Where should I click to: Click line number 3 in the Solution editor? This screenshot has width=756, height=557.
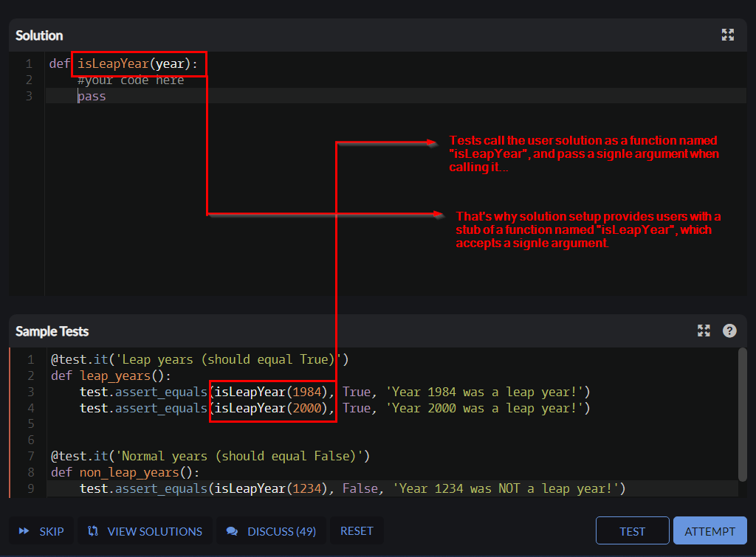click(x=29, y=96)
